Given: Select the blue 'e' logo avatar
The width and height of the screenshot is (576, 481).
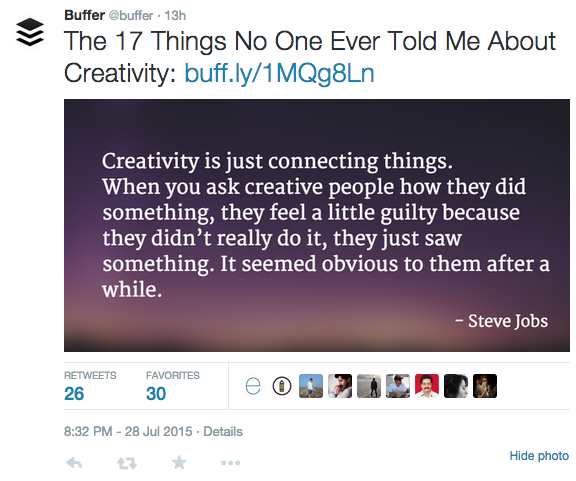Looking at the screenshot, I should tap(253, 386).
